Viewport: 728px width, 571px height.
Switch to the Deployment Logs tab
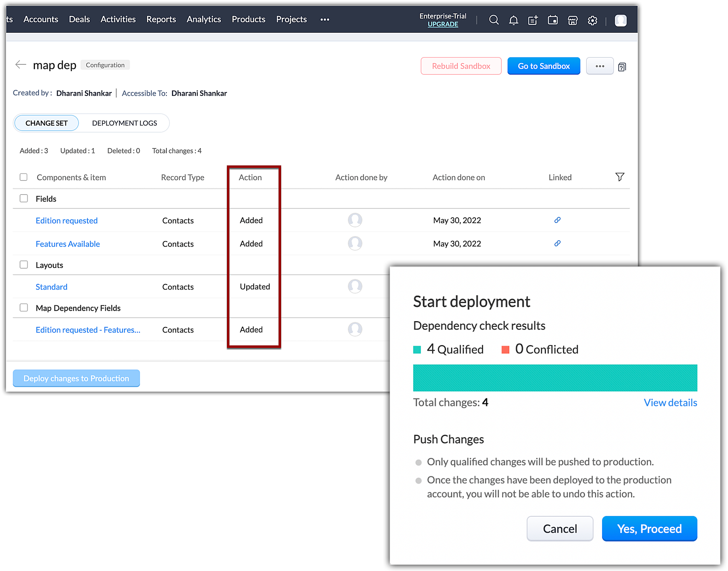[124, 123]
